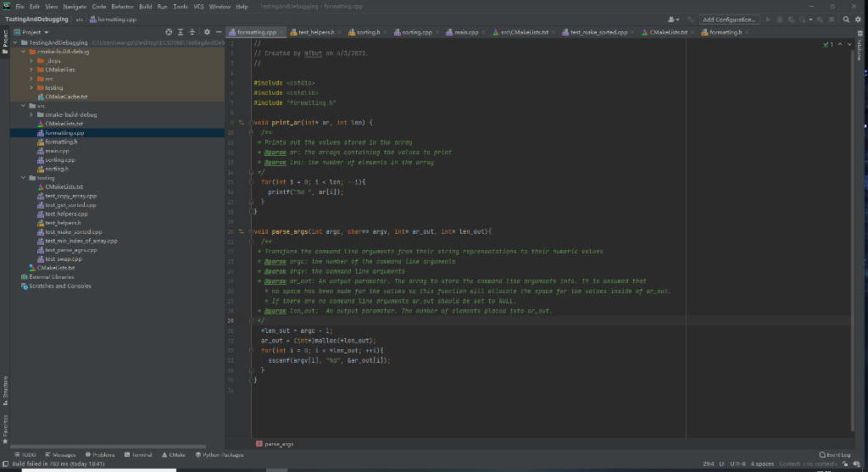The image size is (868, 472).
Task: Open the user account dropdown icon
Action: tap(674, 19)
